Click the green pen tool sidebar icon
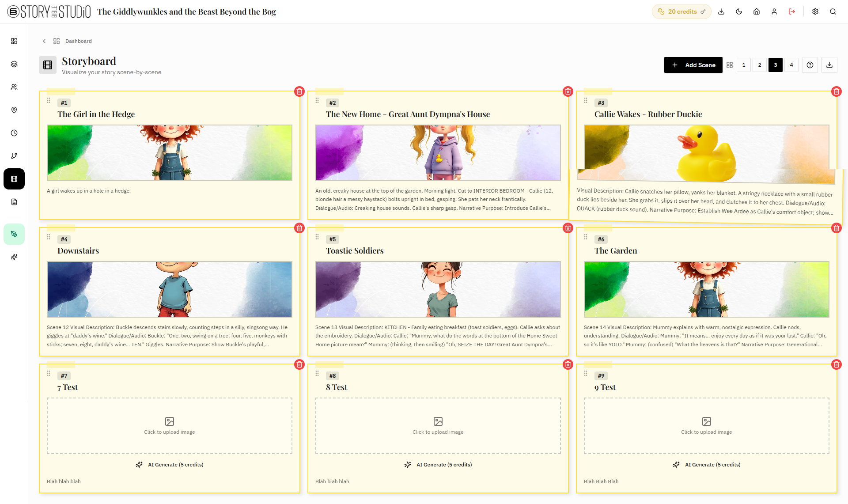 point(14,234)
